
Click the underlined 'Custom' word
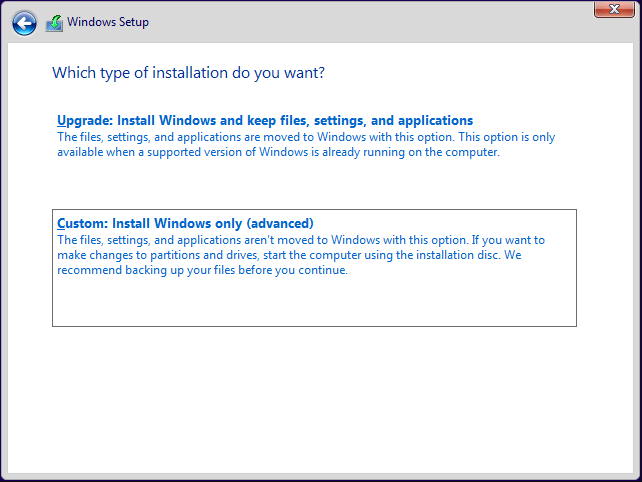tap(80, 223)
